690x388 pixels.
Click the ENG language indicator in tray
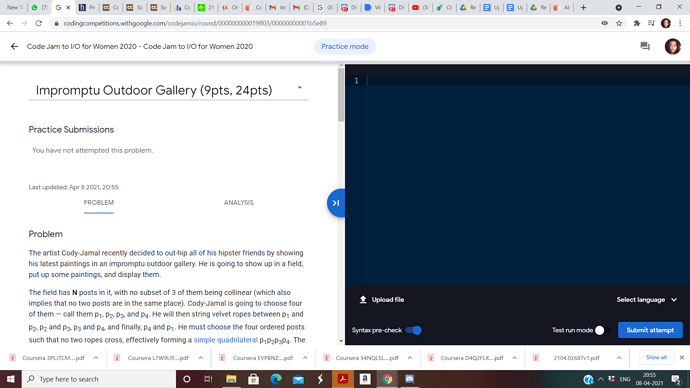click(625, 379)
